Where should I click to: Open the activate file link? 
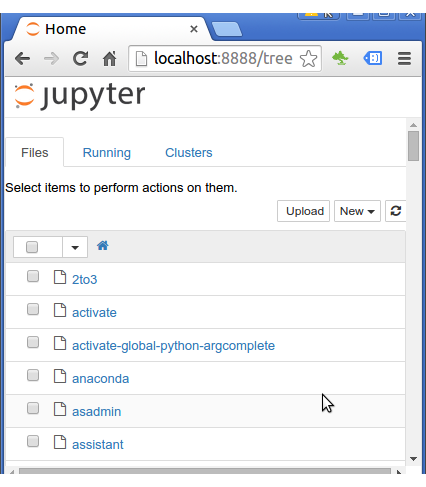point(94,313)
